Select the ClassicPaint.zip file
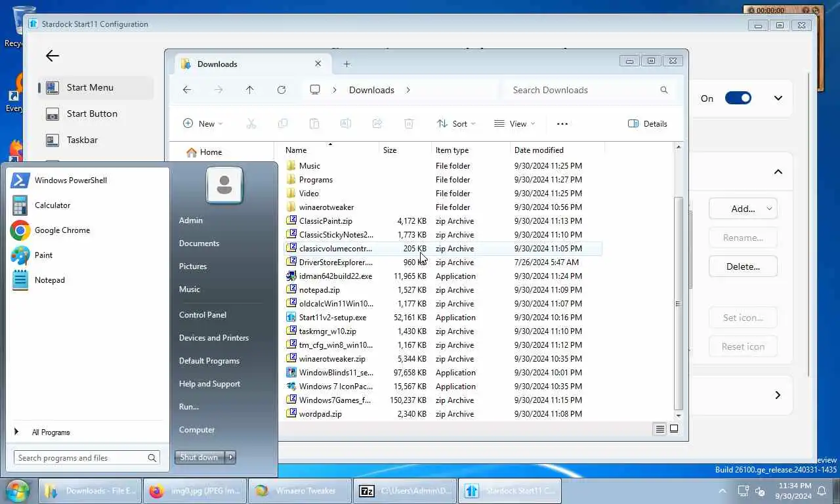840x504 pixels. (x=325, y=221)
